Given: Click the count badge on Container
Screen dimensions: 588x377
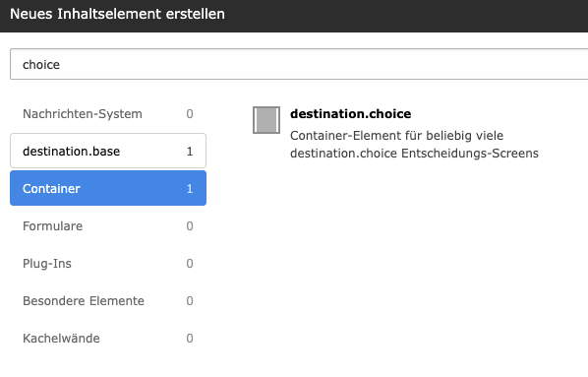Looking at the screenshot, I should tap(190, 189).
